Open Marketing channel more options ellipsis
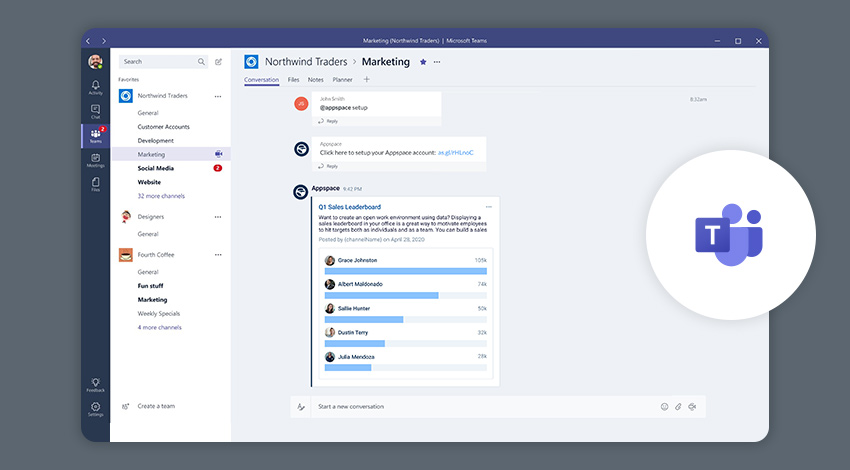The width and height of the screenshot is (850, 470). pos(437,62)
